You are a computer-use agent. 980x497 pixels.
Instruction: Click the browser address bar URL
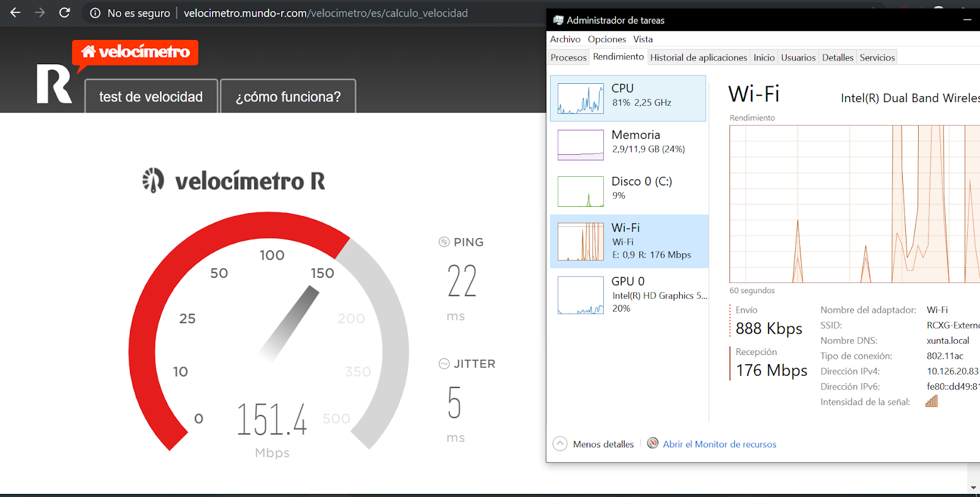pyautogui.click(x=325, y=13)
